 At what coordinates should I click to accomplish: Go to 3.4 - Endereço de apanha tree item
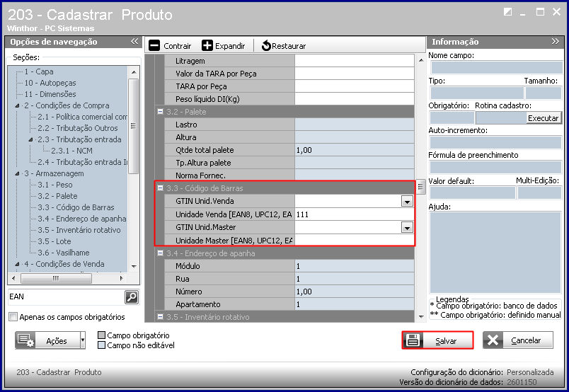[x=82, y=219]
